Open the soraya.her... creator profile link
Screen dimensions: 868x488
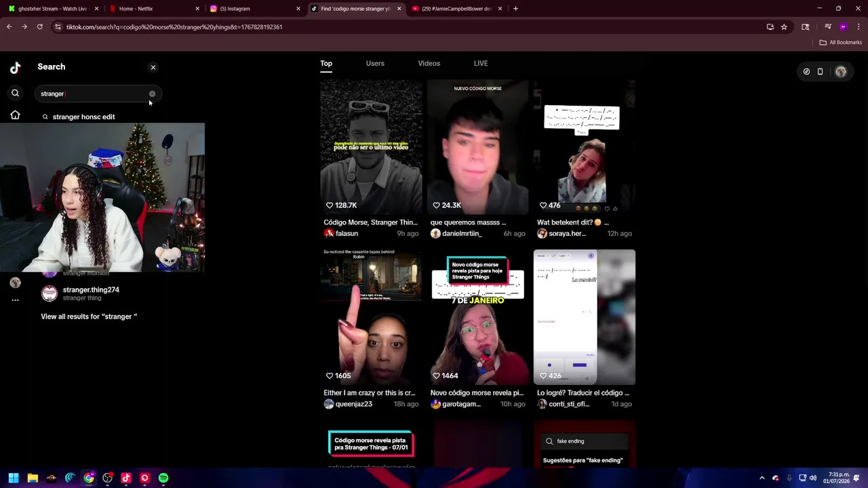pyautogui.click(x=561, y=233)
